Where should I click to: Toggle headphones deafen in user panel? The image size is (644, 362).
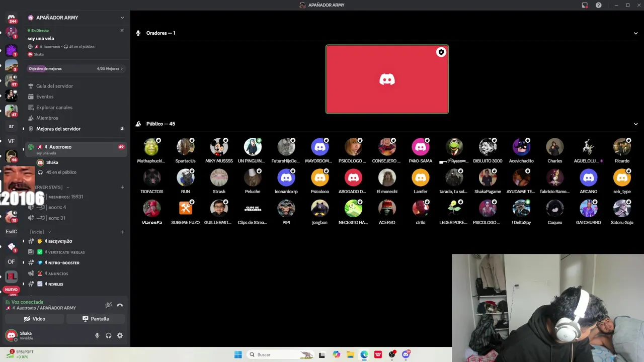(x=108, y=335)
